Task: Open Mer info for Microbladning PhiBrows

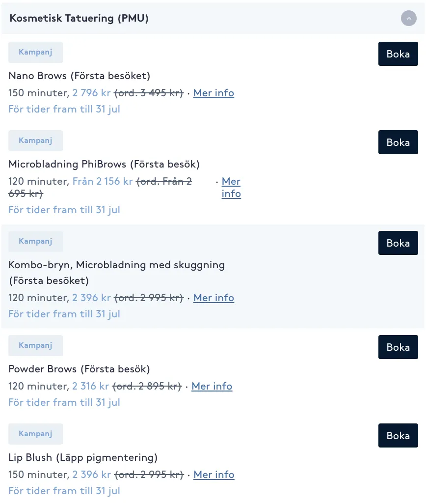Action: coord(231,187)
